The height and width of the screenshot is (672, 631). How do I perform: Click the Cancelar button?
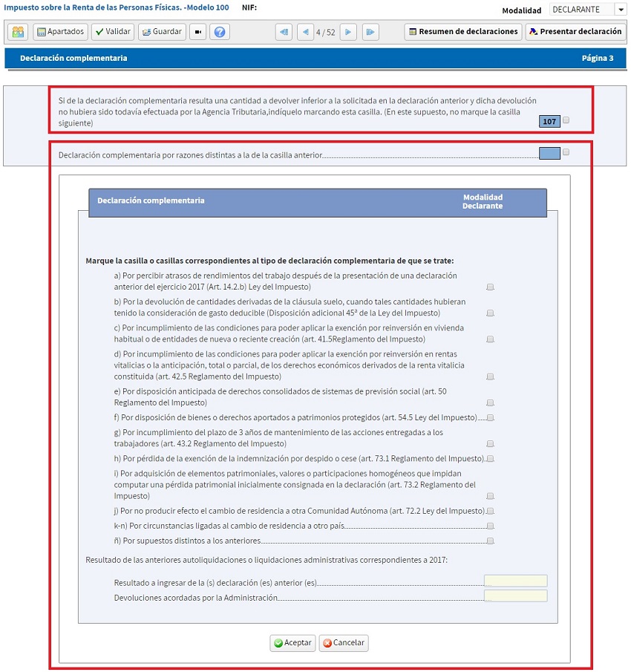point(344,643)
